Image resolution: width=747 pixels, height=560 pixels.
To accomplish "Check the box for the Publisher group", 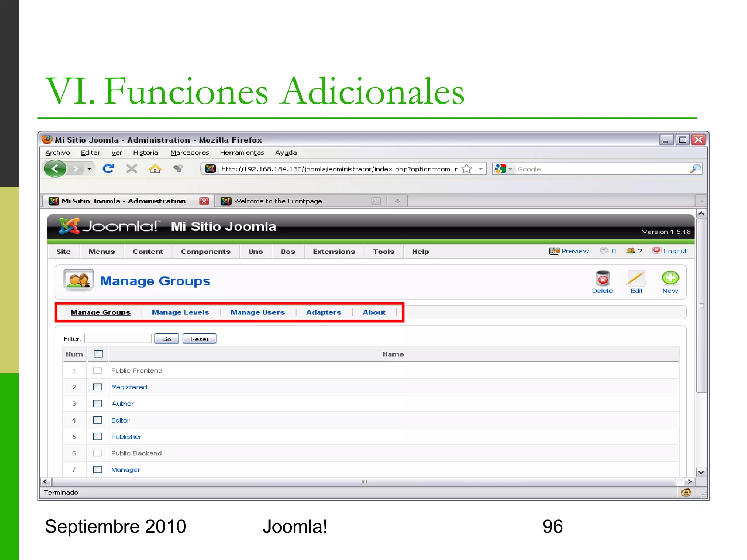I will 97,436.
